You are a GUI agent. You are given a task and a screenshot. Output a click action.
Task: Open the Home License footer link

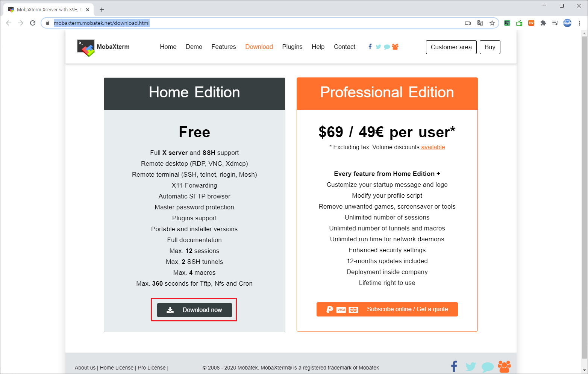pos(117,368)
